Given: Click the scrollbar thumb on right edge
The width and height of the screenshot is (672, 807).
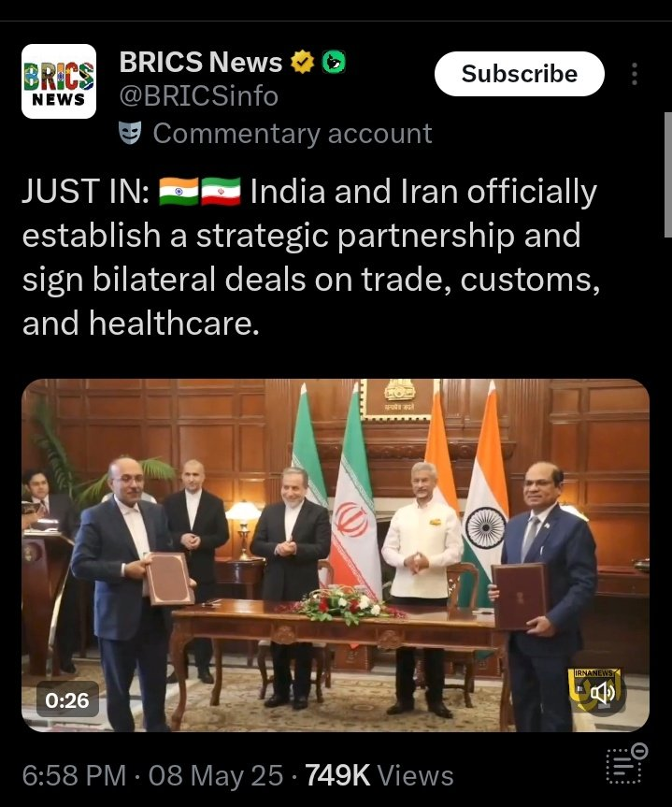Looking at the screenshot, I should [x=668, y=175].
